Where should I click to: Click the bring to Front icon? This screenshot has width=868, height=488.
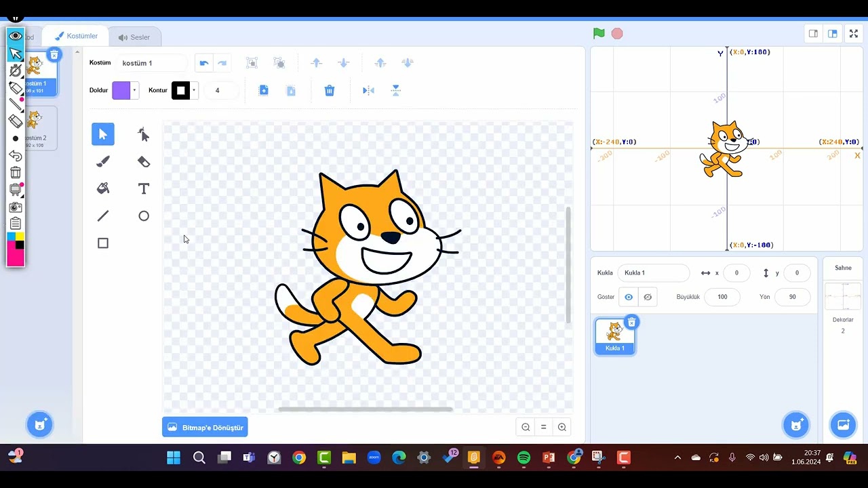pyautogui.click(x=380, y=63)
